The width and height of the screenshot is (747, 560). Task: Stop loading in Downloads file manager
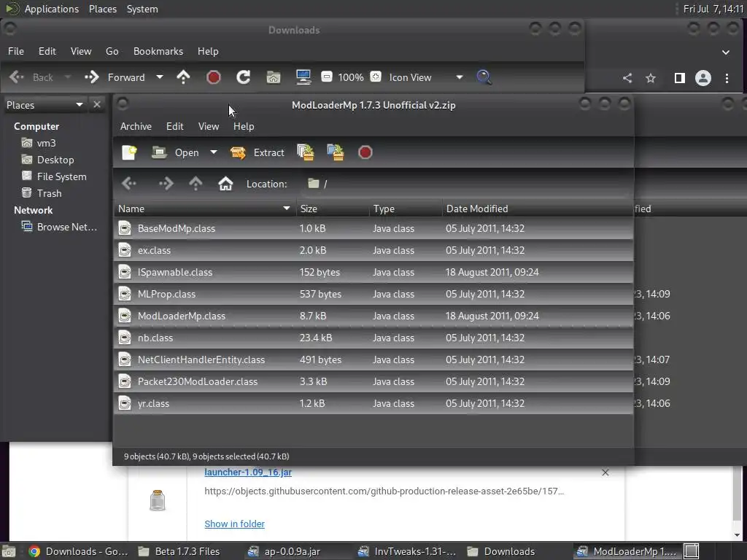point(214,77)
